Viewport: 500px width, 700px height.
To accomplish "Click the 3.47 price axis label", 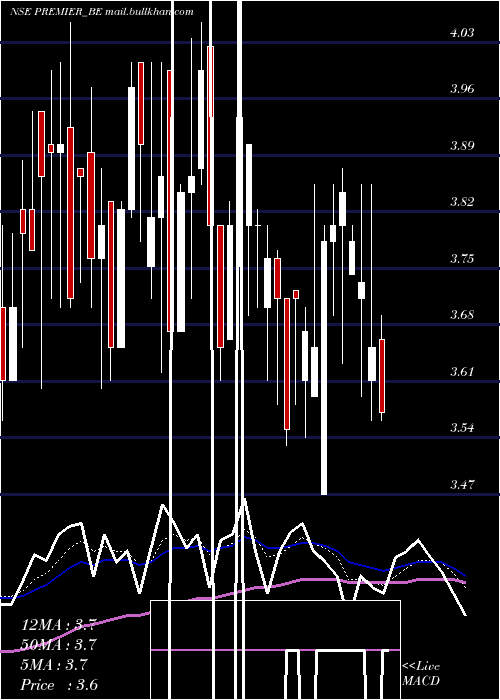I will tap(462, 484).
